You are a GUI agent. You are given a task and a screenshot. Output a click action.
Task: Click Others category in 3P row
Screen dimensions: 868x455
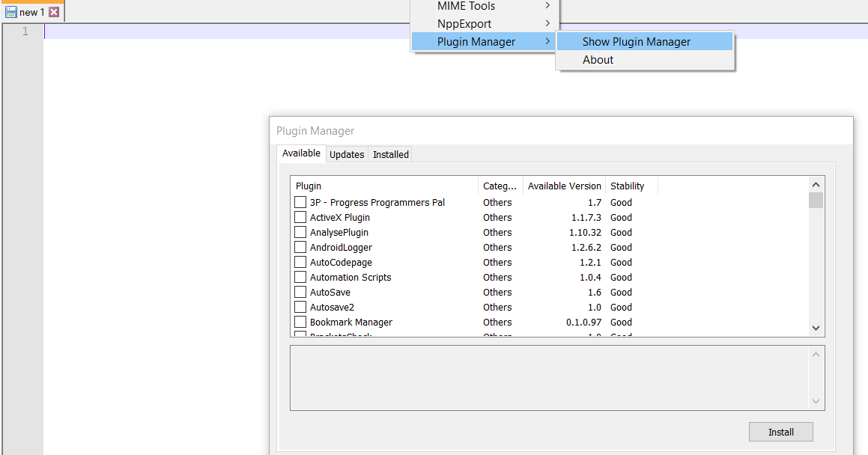497,202
